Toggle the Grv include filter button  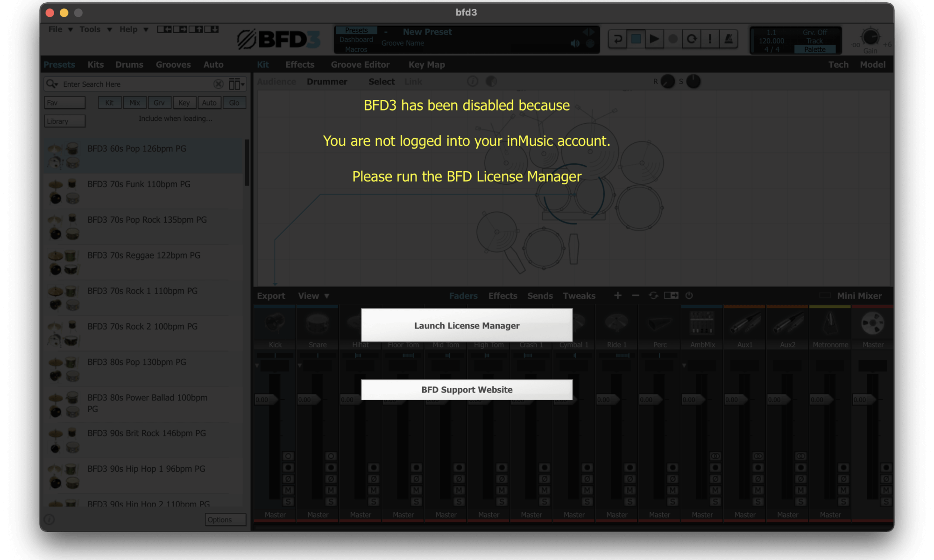click(x=159, y=103)
